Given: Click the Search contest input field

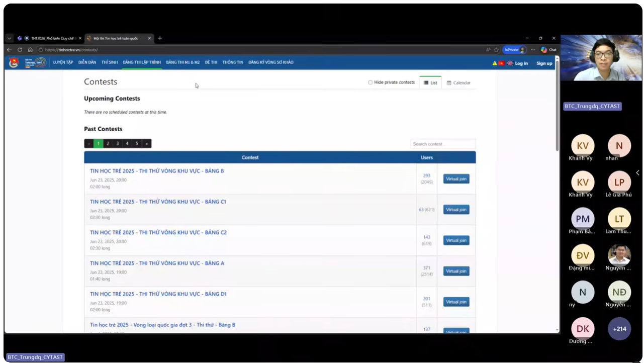Looking at the screenshot, I should (442, 144).
